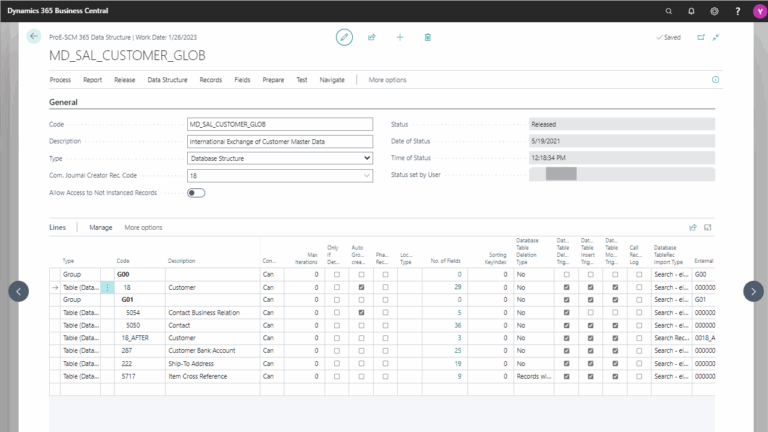Click the Lines section heading
The width and height of the screenshot is (768, 432).
pos(57,227)
